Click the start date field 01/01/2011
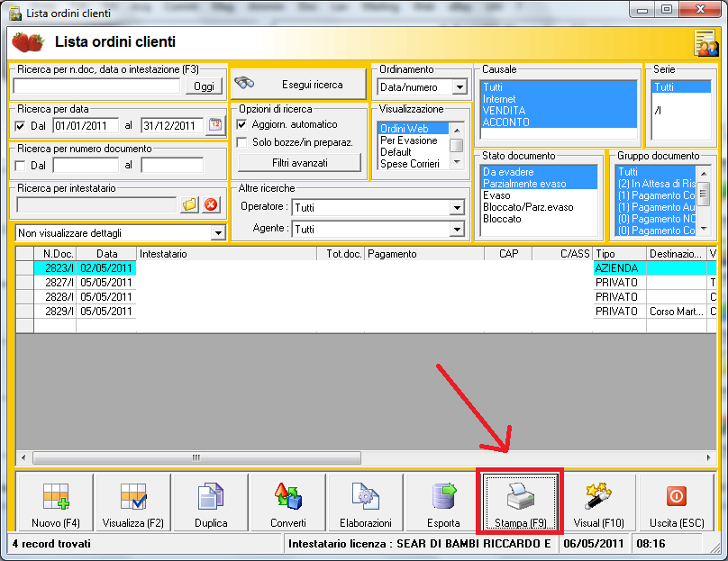The width and height of the screenshot is (728, 561). coord(86,126)
